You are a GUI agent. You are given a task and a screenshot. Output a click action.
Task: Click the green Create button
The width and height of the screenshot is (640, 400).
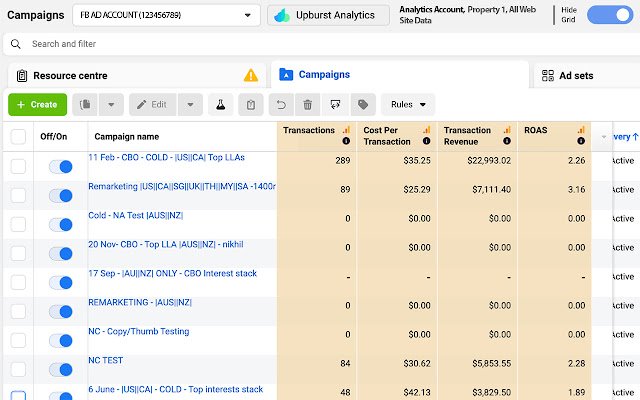pos(38,104)
